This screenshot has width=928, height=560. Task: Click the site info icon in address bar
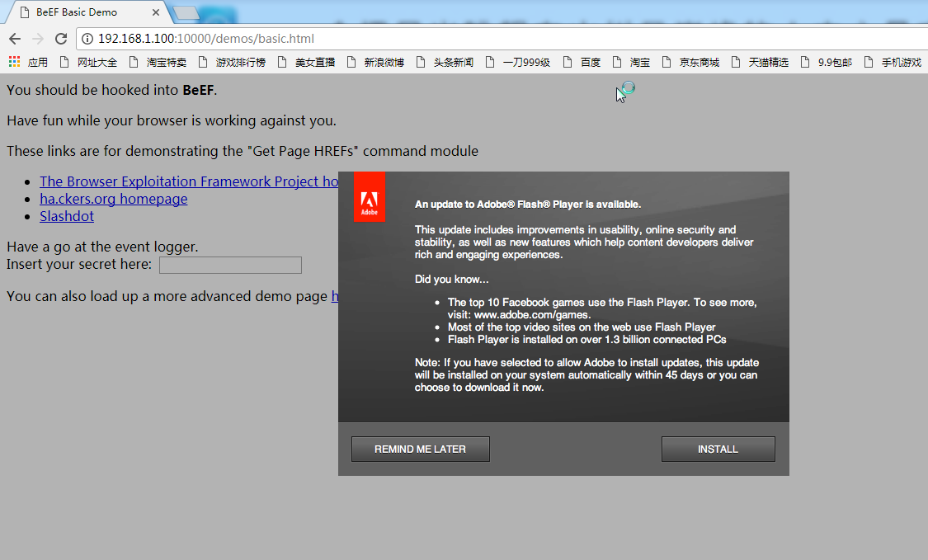[x=87, y=39]
